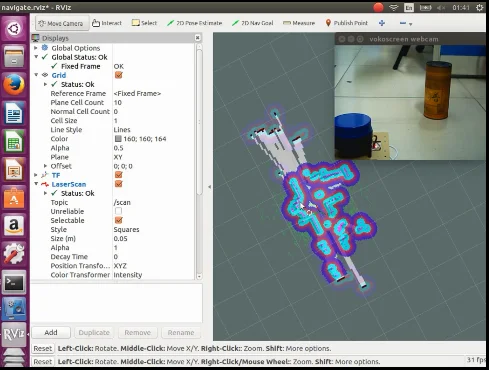Pick the 2D Pose Estimate tool

(x=194, y=23)
